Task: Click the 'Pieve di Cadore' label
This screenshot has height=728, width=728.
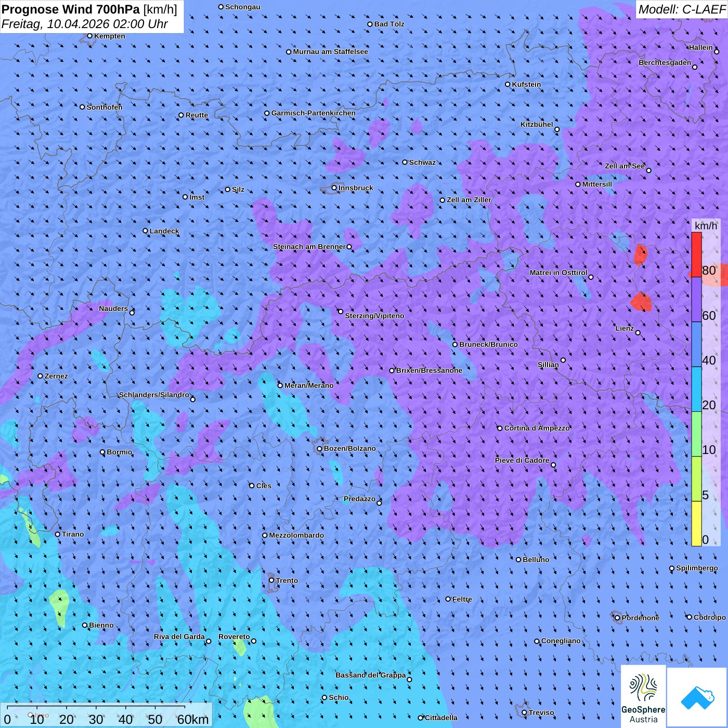Action: (x=522, y=460)
